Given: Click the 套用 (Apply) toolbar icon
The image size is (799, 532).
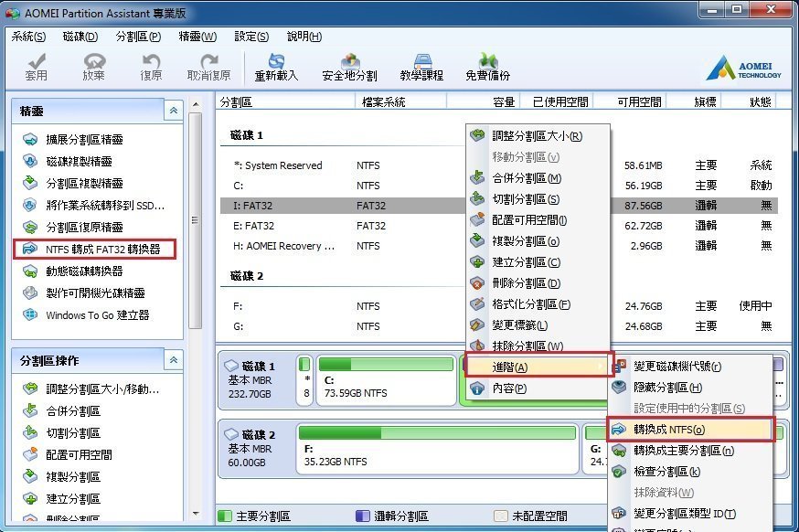Looking at the screenshot, I should (37, 67).
